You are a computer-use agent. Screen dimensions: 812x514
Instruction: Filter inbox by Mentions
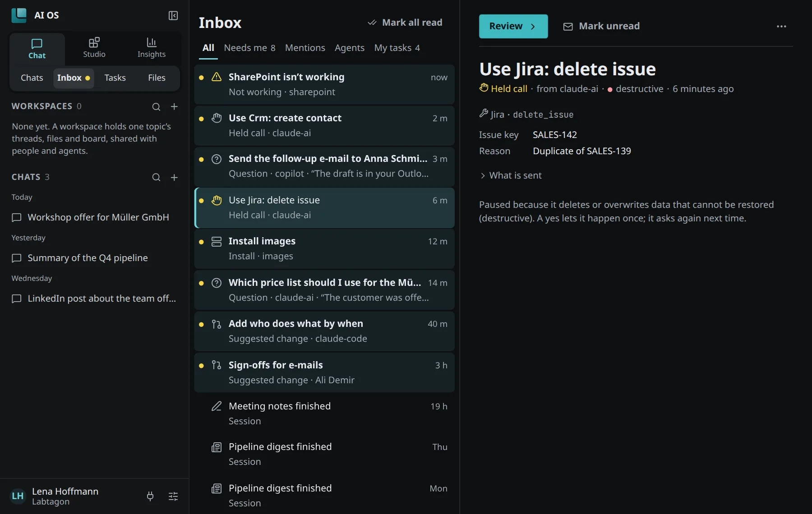[x=305, y=48]
